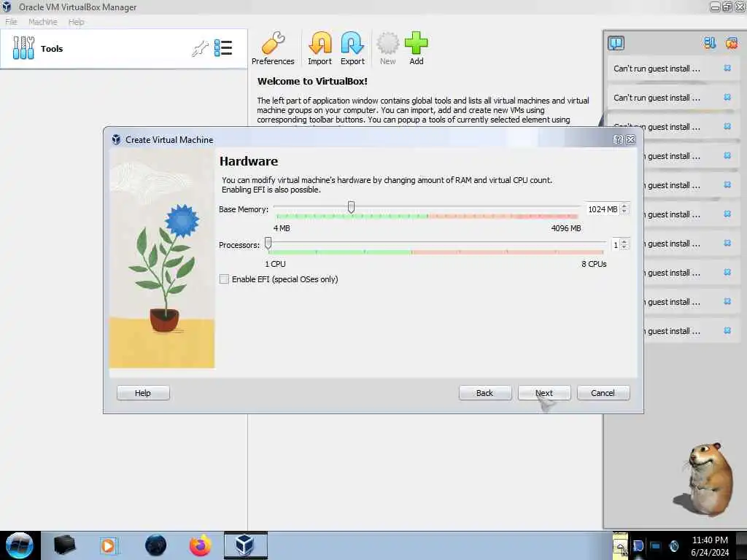Close the Create Virtual Machine dialog
This screenshot has height=560, width=747.
631,139
